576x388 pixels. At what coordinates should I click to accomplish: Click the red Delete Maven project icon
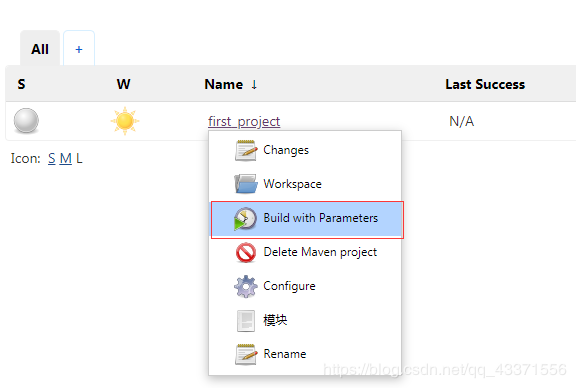click(x=246, y=252)
